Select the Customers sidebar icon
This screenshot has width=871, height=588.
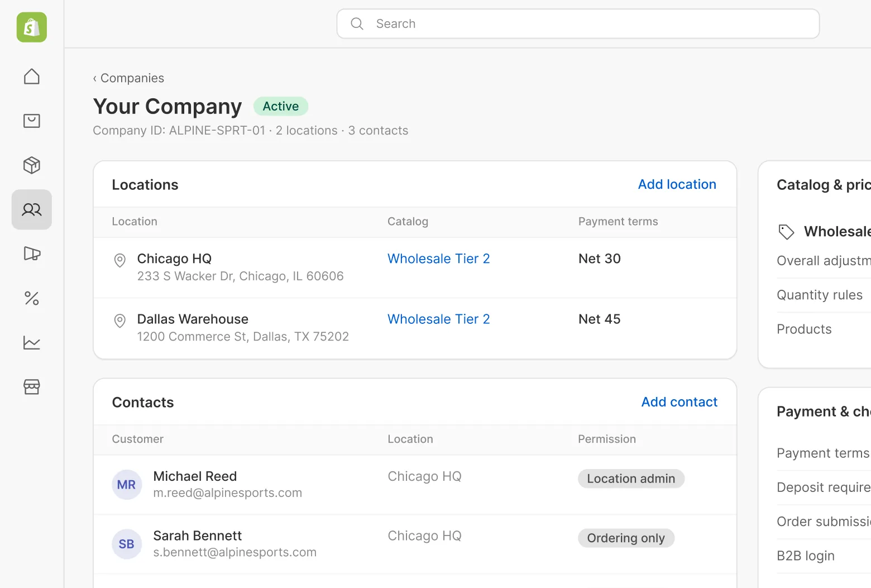click(x=32, y=209)
